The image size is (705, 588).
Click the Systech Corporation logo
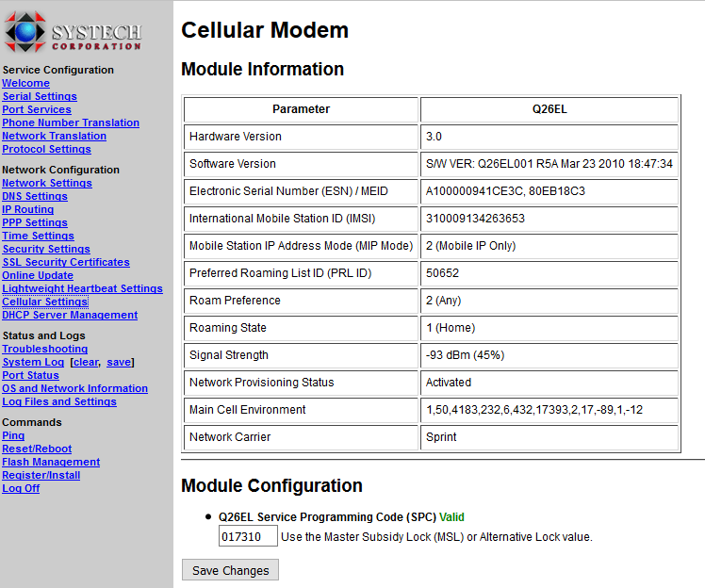73,31
